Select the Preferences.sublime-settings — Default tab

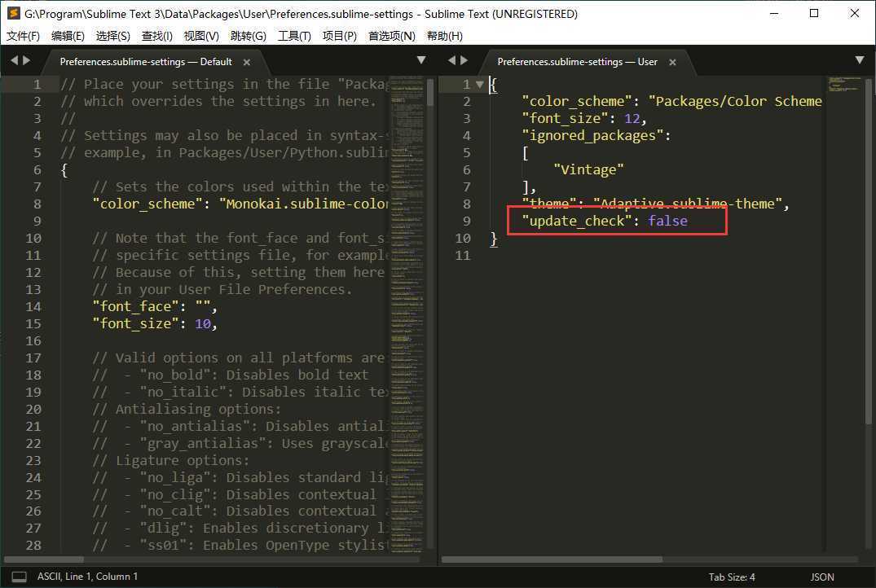146,62
